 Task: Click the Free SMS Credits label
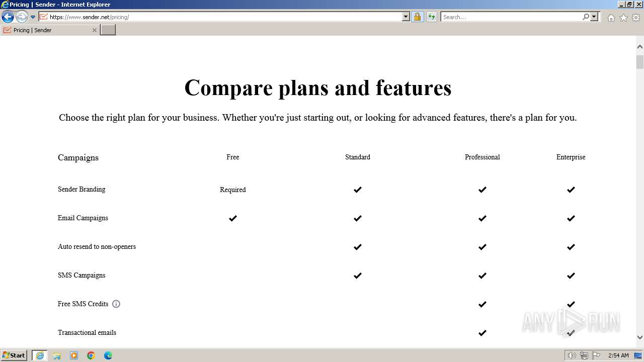click(83, 304)
